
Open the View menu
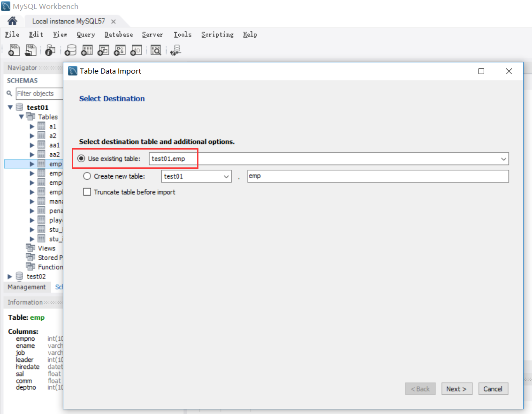pyautogui.click(x=60, y=34)
